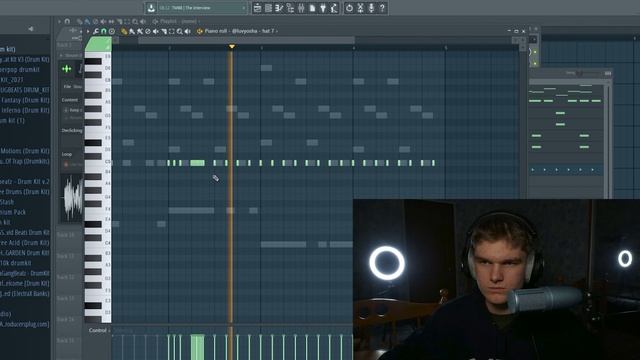Click the piano roll horizontal scrollbar
The width and height of the screenshot is (640, 360).
coord(247,40)
